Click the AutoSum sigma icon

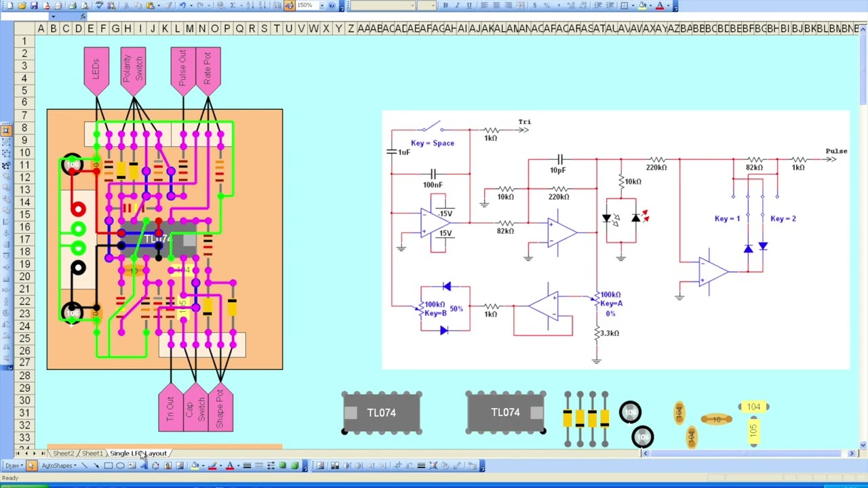tap(233, 5)
